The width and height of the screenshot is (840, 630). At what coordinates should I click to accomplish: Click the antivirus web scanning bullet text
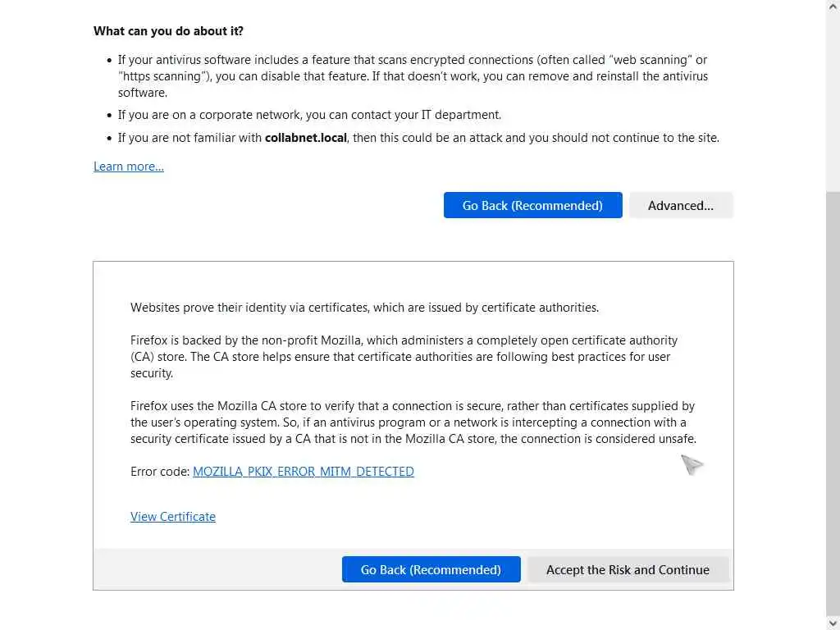coord(410,76)
